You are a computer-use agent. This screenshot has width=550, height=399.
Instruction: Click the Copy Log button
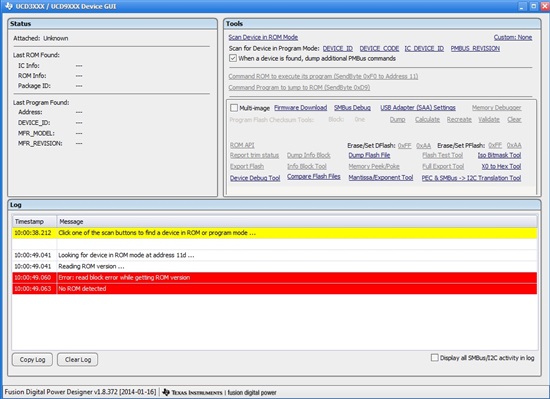(32, 359)
